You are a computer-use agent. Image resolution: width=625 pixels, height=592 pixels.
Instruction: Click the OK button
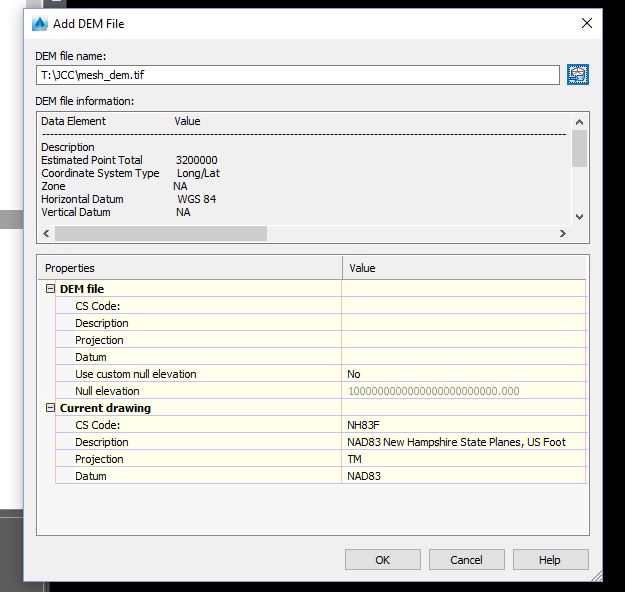click(x=382, y=560)
